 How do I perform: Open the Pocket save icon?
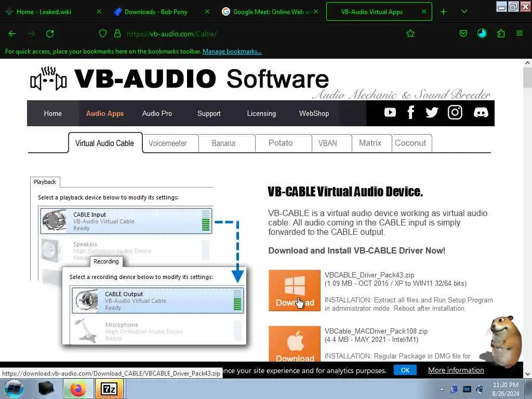(x=463, y=33)
